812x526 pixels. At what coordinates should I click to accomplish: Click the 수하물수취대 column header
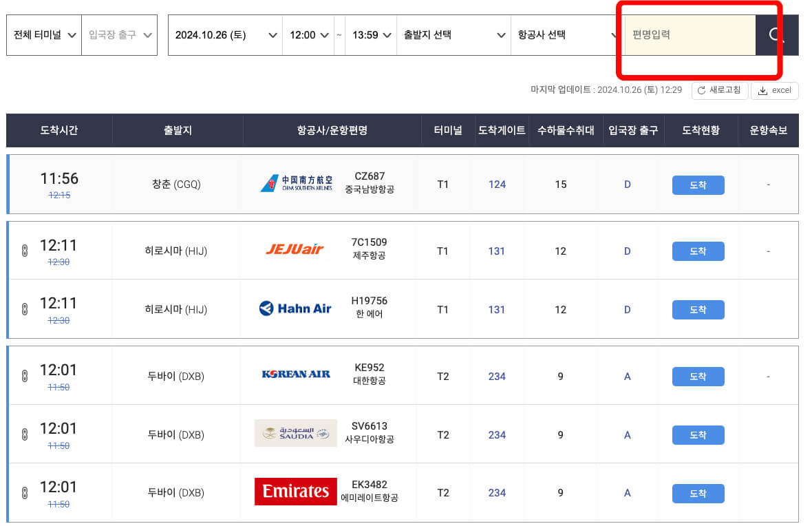pyautogui.click(x=566, y=131)
